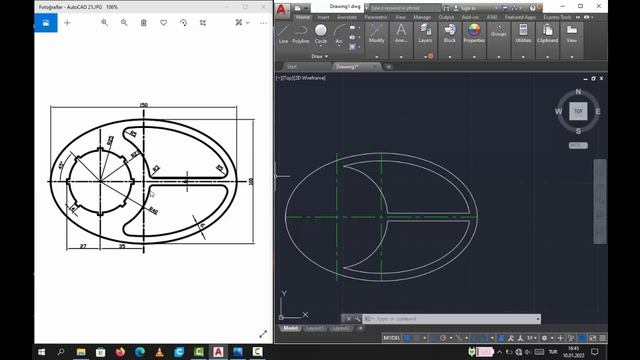The height and width of the screenshot is (360, 640).
Task: Rotate the photo in Photos app
Action: (x=183, y=23)
